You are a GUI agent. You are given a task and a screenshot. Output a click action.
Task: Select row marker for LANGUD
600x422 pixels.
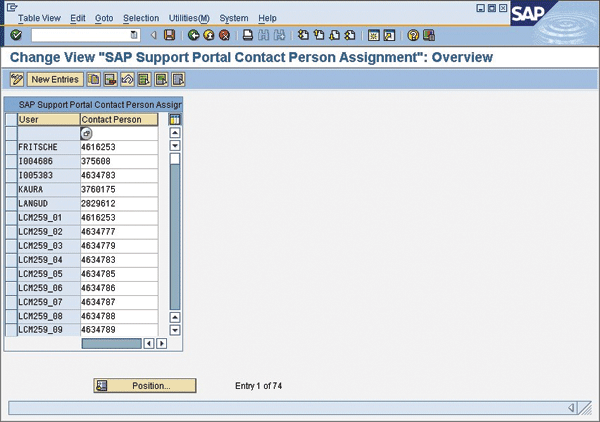11,204
